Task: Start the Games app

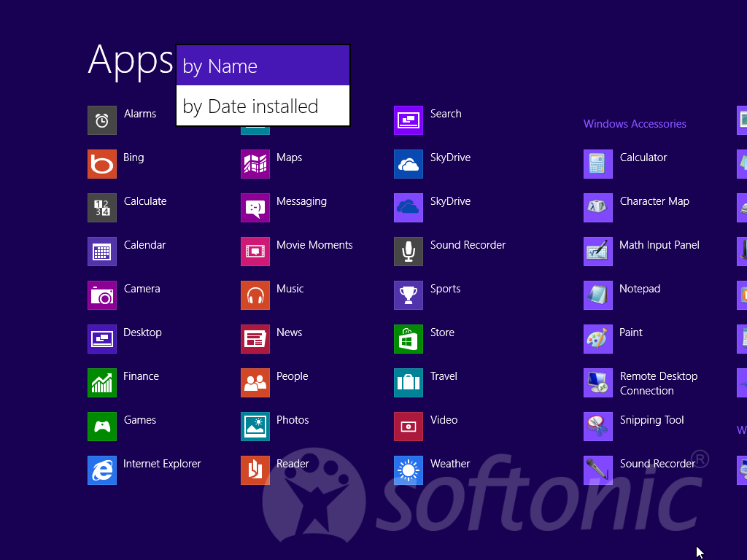Action: point(102,427)
